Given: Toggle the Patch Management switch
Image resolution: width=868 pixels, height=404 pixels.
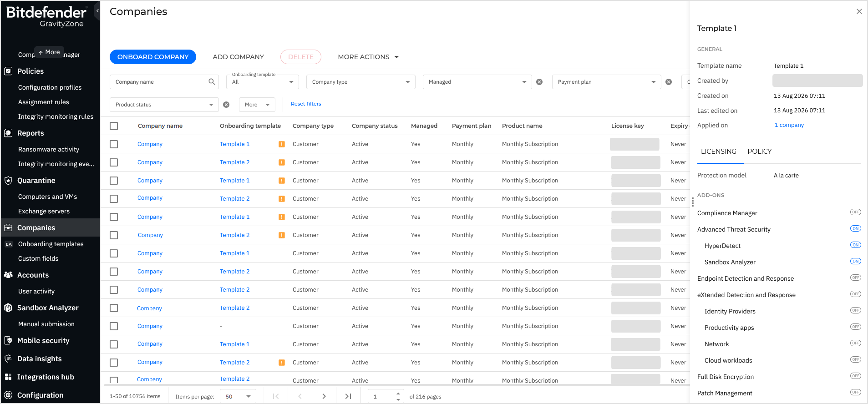Looking at the screenshot, I should [x=855, y=392].
